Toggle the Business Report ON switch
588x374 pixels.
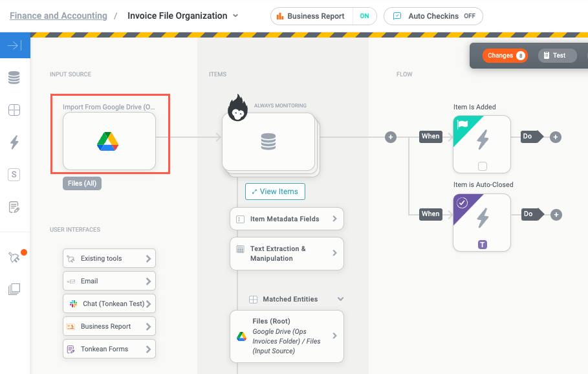click(364, 16)
